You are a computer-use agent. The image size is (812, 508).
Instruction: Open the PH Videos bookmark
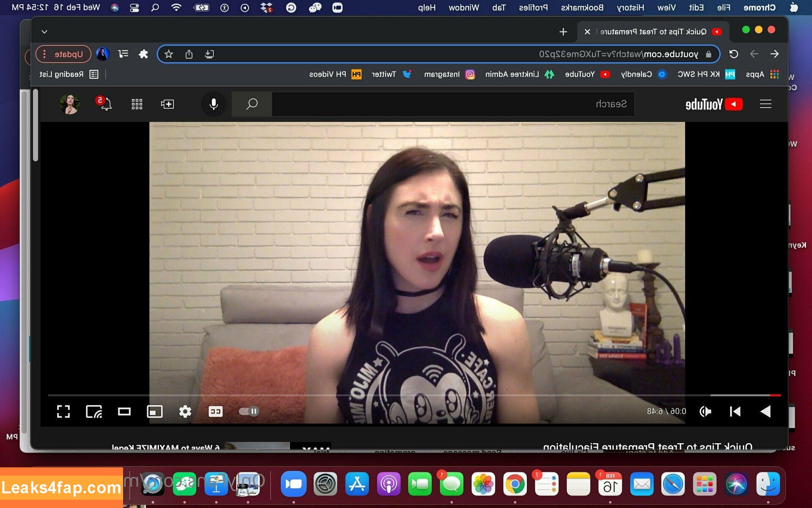pos(335,75)
